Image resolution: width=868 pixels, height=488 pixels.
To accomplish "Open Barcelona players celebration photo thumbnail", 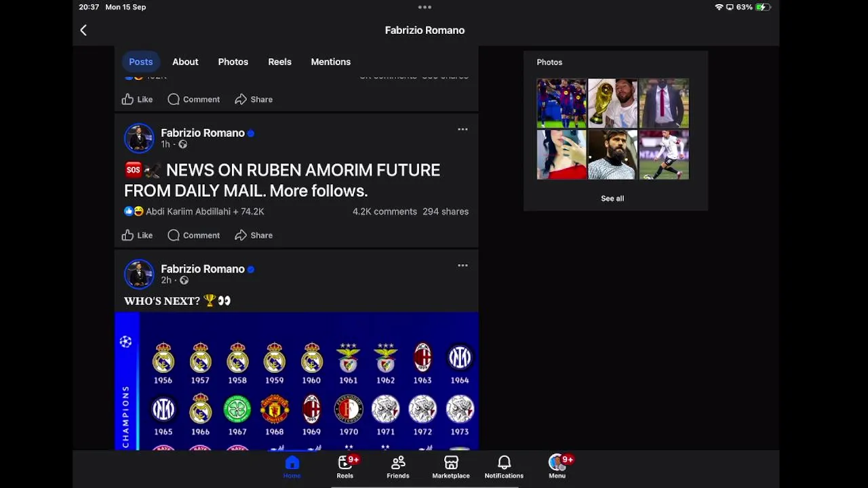I will (x=561, y=104).
